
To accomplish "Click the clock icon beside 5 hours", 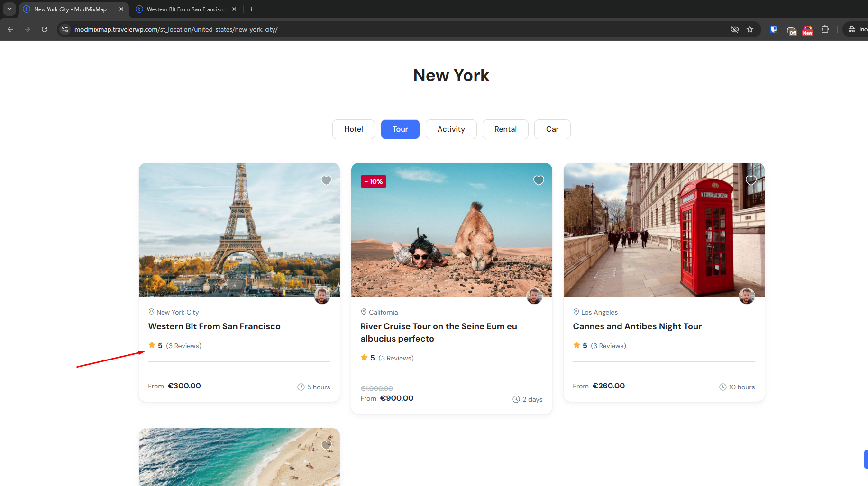I will [x=301, y=387].
